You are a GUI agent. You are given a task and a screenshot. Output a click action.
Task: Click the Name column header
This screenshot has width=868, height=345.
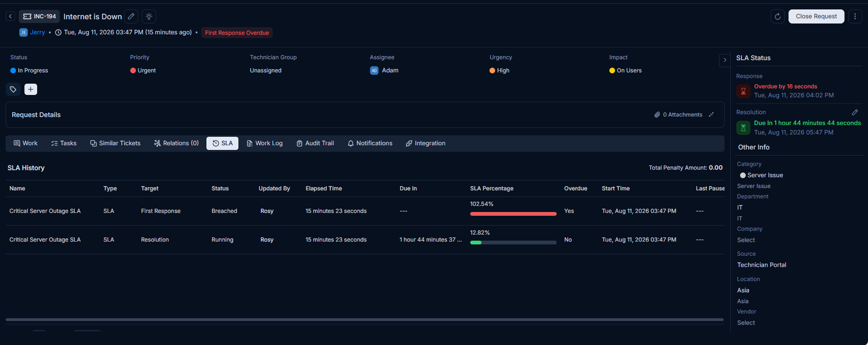17,188
